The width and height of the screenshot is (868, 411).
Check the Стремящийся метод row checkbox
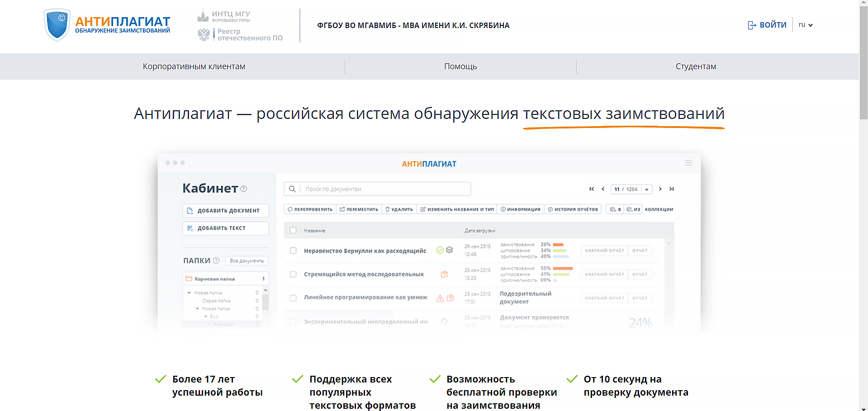click(x=293, y=274)
